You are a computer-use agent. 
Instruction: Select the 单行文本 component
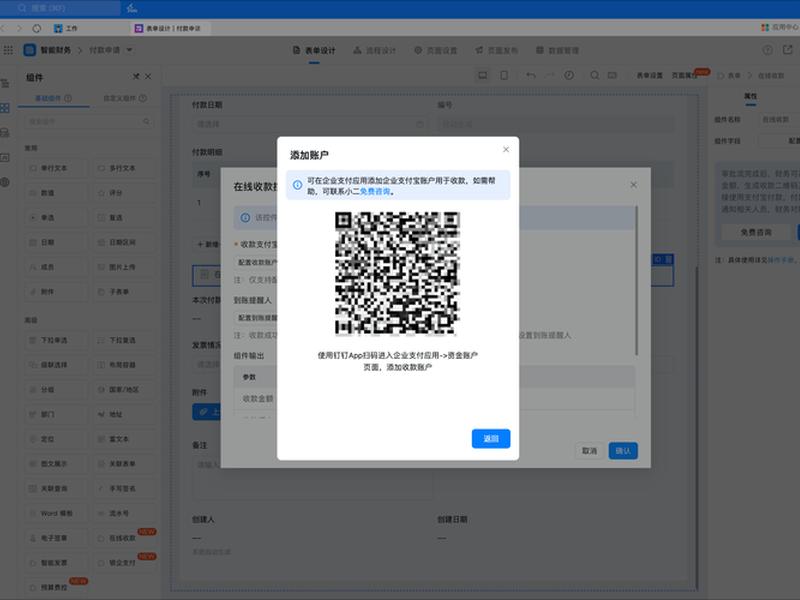click(x=55, y=168)
